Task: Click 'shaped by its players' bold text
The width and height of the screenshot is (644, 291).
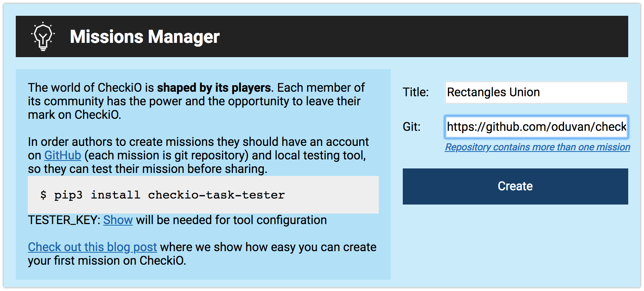Action: coord(214,88)
